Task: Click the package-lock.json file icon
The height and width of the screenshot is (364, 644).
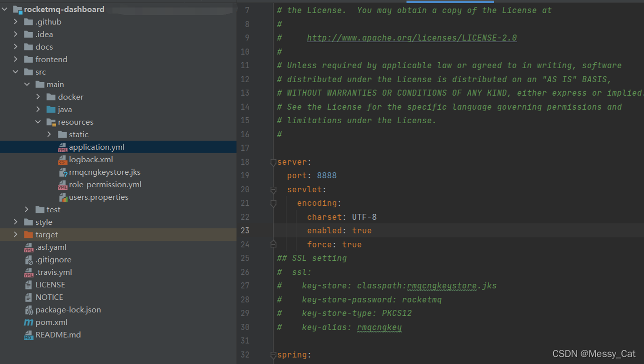Action: coord(29,310)
